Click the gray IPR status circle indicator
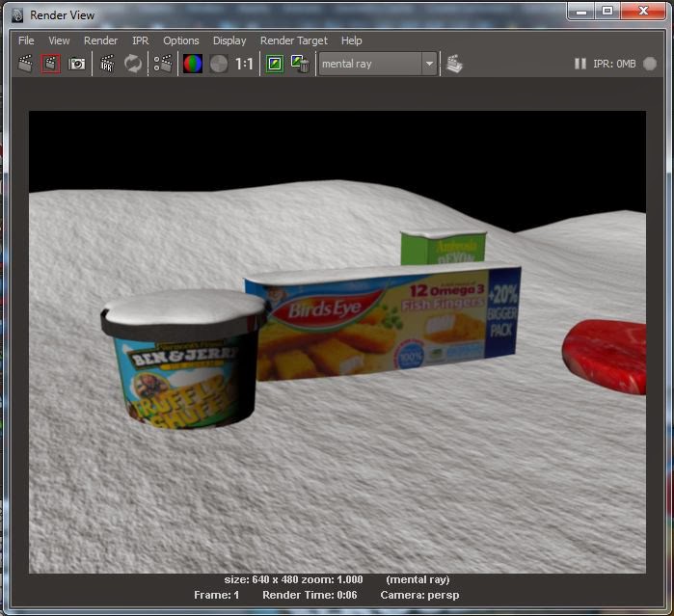 (x=650, y=64)
